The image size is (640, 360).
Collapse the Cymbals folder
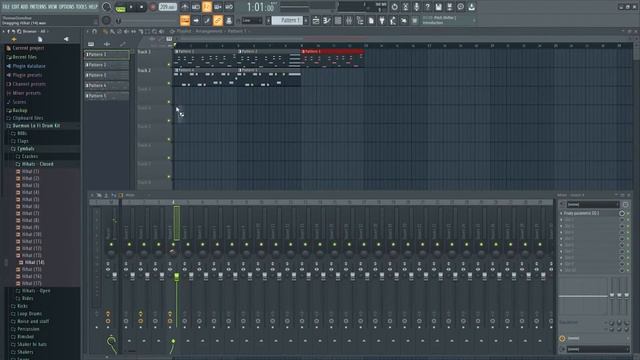coord(25,149)
